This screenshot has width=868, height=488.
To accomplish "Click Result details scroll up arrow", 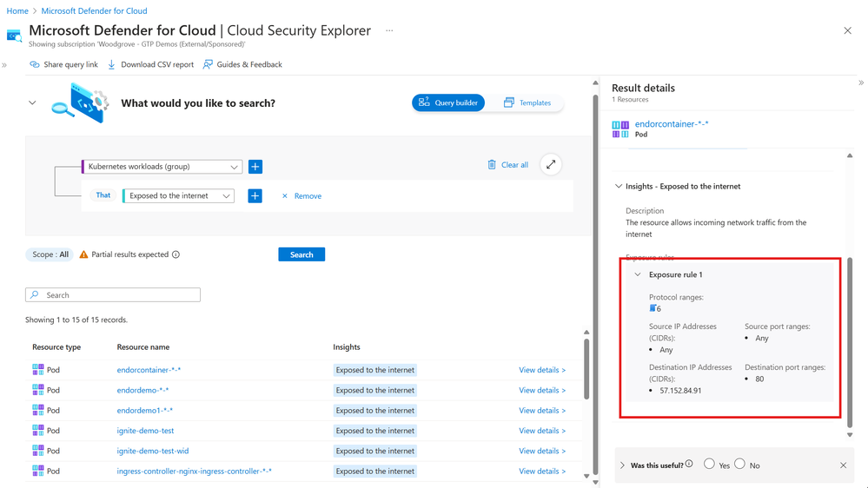I will (850, 155).
